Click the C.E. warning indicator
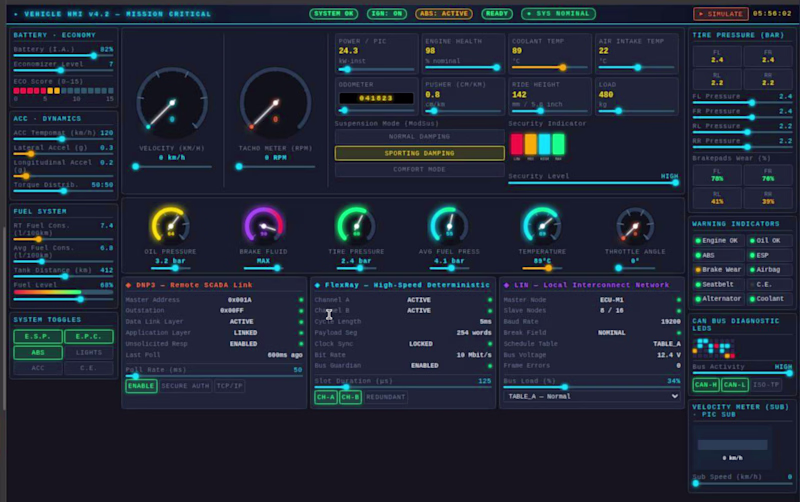This screenshot has height=502, width=800. point(769,284)
